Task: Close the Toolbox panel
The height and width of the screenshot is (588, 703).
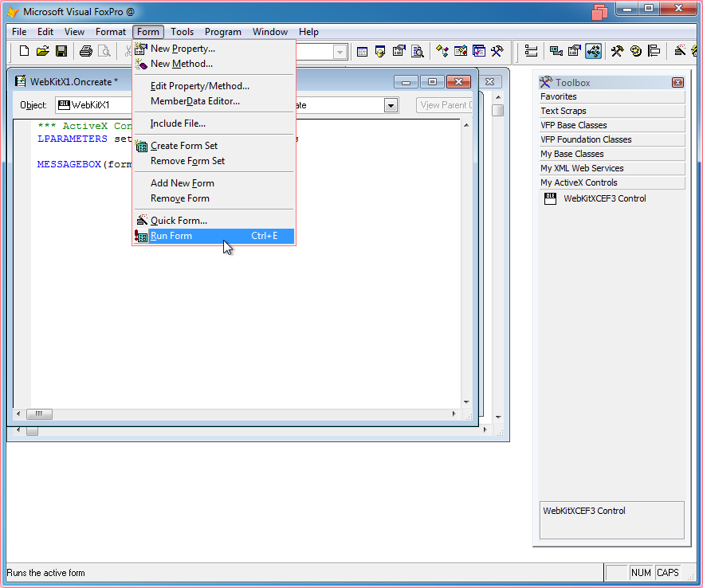Action: pos(677,83)
